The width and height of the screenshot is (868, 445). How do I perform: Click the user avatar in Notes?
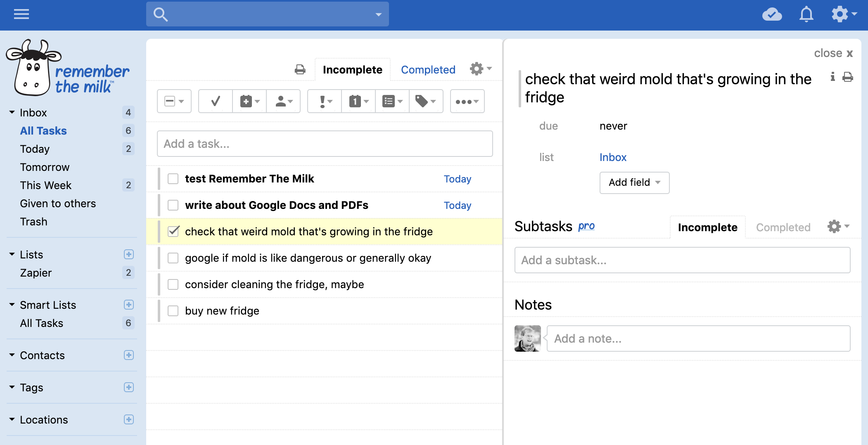coord(527,338)
